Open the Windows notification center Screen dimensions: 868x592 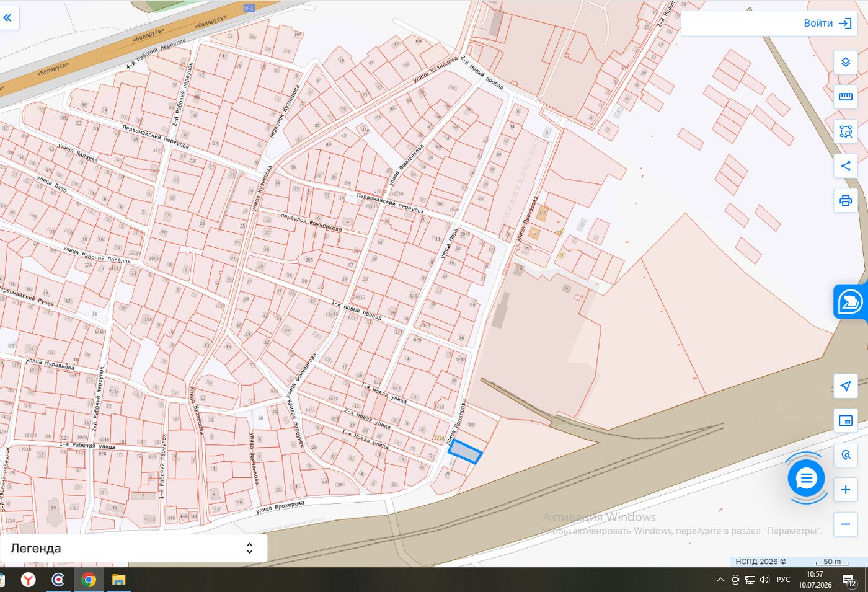849,580
